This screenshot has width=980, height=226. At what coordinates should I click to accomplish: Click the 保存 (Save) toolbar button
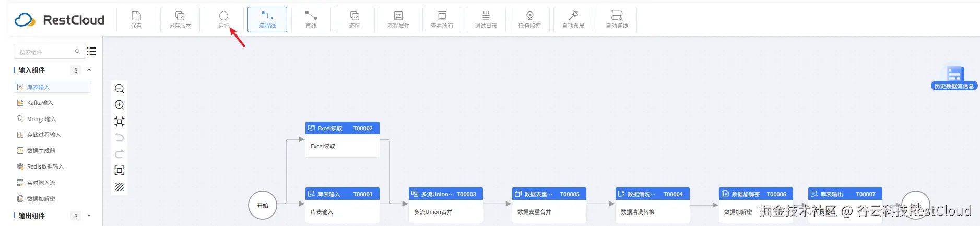pyautogui.click(x=136, y=19)
